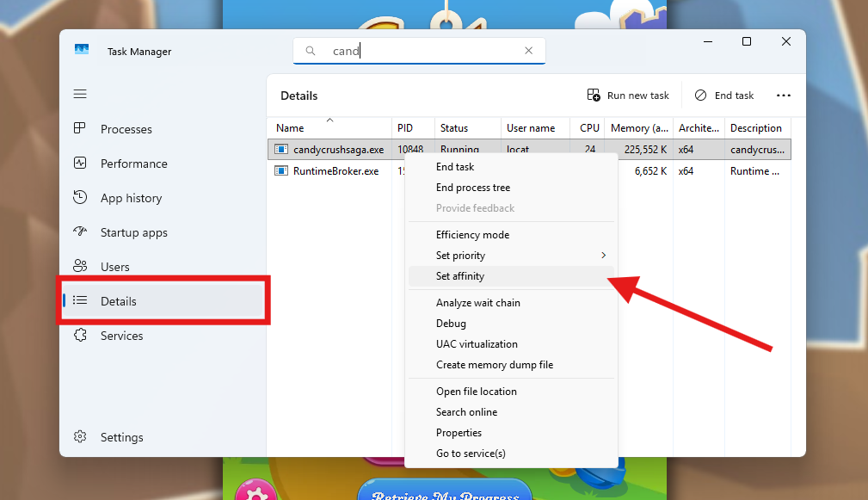
Task: Click the Performance graph icon
Action: (x=80, y=163)
